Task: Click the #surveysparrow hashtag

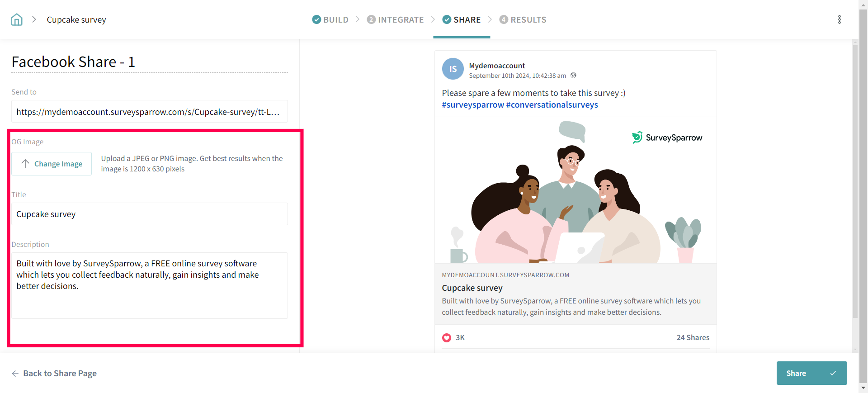Action: (472, 105)
